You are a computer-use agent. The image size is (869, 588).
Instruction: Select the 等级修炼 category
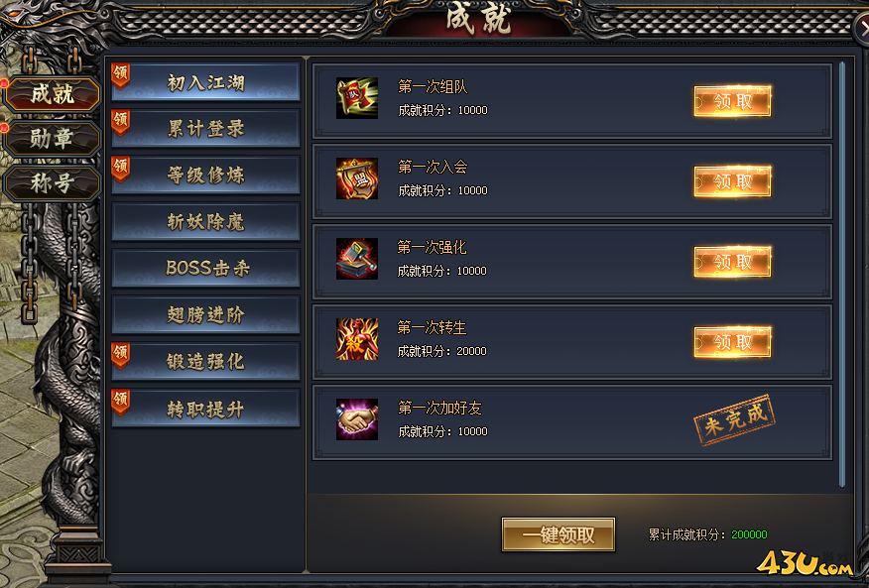(x=205, y=176)
